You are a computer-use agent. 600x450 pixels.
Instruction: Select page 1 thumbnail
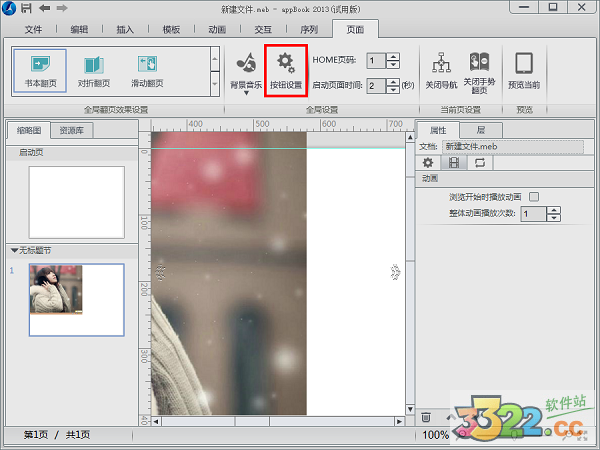click(77, 300)
